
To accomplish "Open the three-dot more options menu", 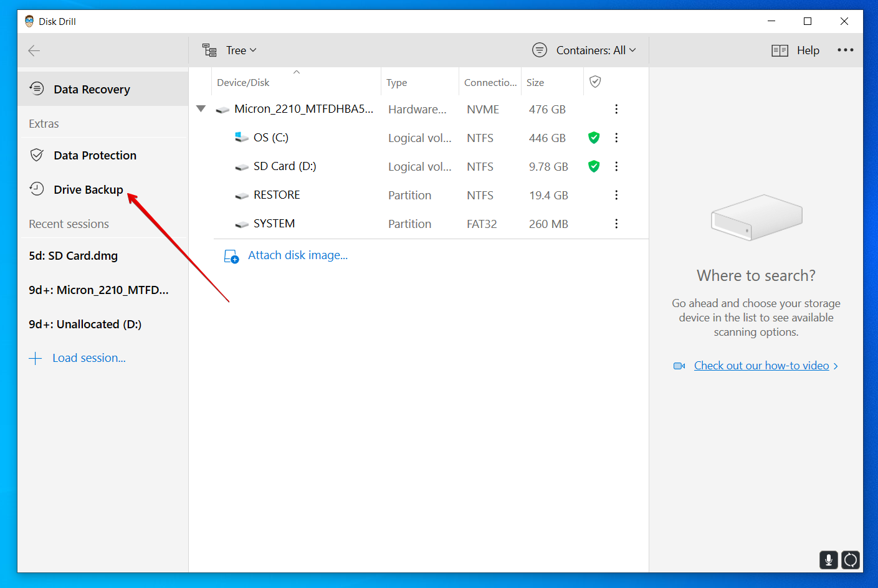I will tap(846, 50).
